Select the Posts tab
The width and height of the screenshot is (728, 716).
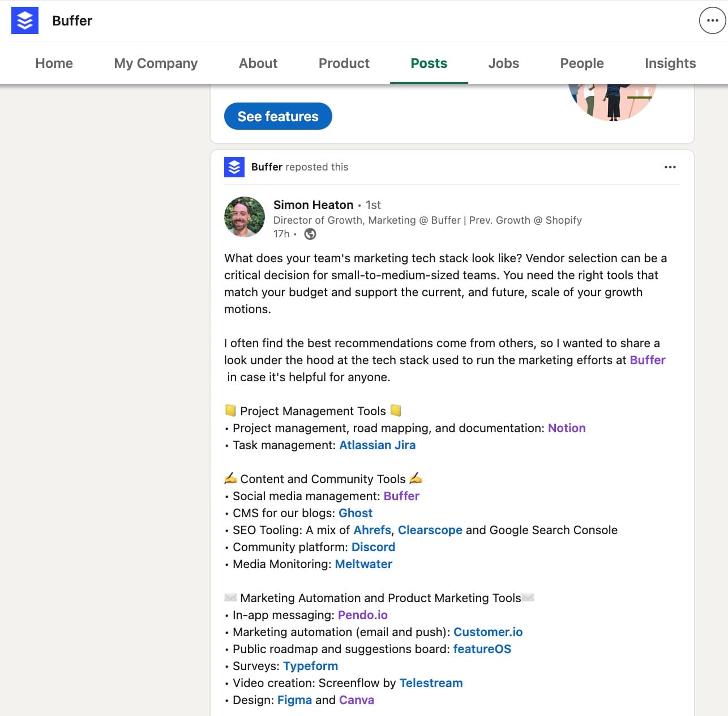tap(429, 63)
